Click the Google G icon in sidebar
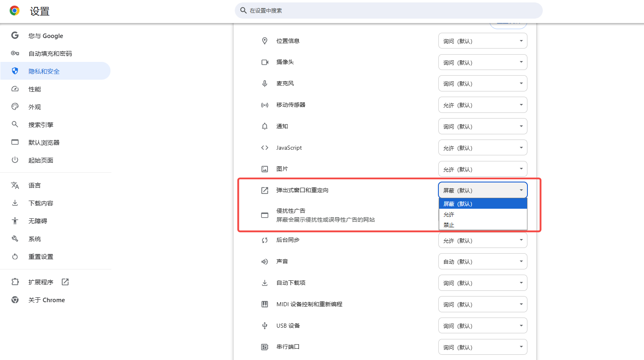The image size is (644, 360). click(15, 35)
